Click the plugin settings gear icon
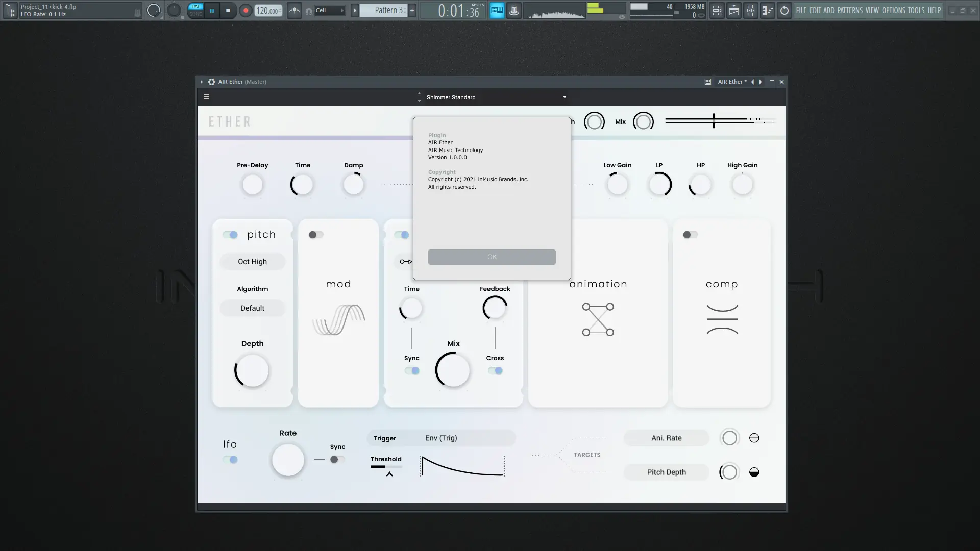Image resolution: width=980 pixels, height=551 pixels. [211, 82]
